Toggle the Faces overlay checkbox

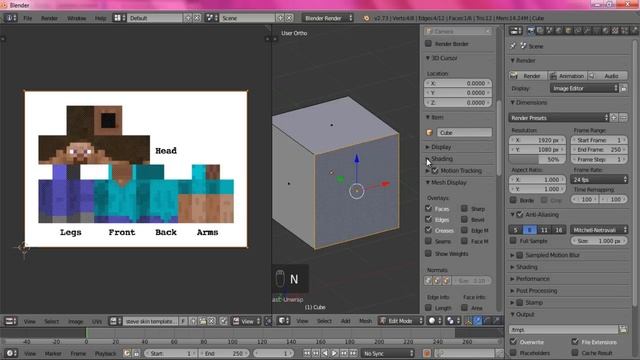(x=428, y=208)
